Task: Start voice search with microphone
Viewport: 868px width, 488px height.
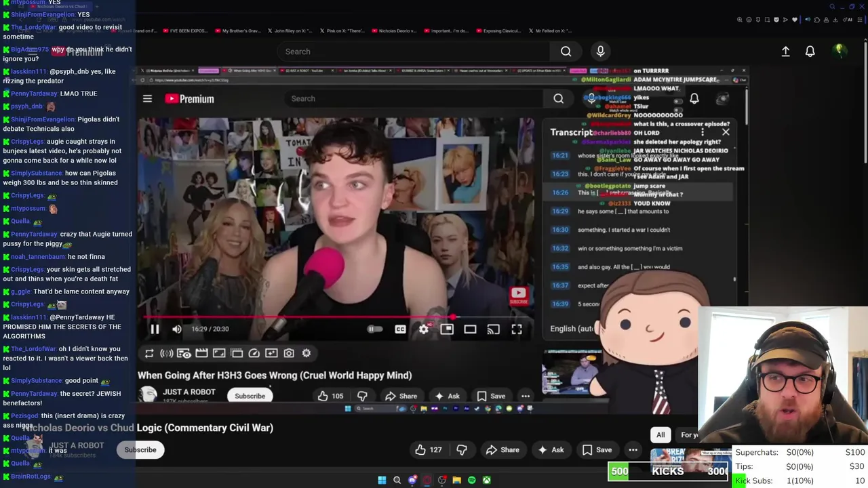Action: point(600,52)
